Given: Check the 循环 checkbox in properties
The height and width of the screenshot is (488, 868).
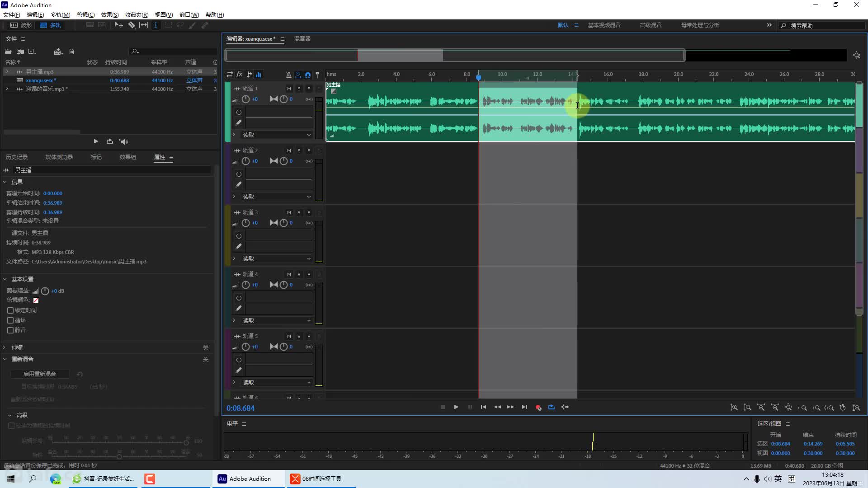Looking at the screenshot, I should tap(10, 320).
